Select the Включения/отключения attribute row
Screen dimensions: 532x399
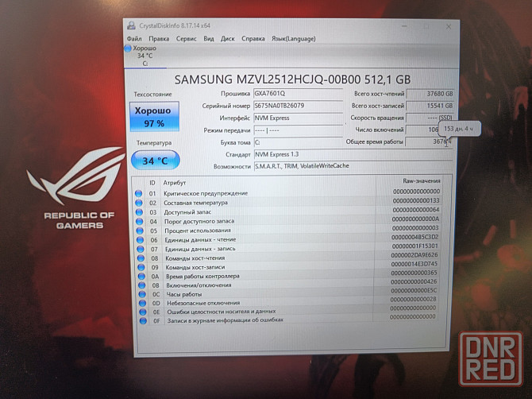(287, 284)
